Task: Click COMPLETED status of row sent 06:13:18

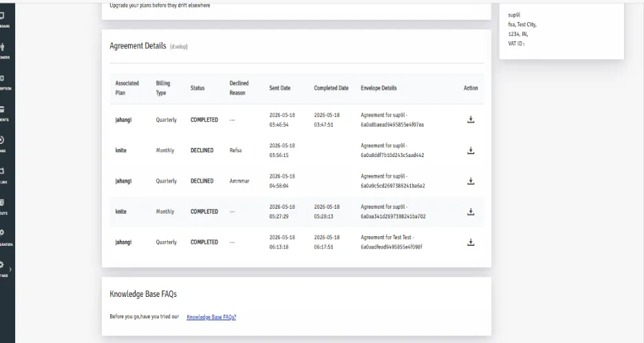Action: click(x=204, y=242)
